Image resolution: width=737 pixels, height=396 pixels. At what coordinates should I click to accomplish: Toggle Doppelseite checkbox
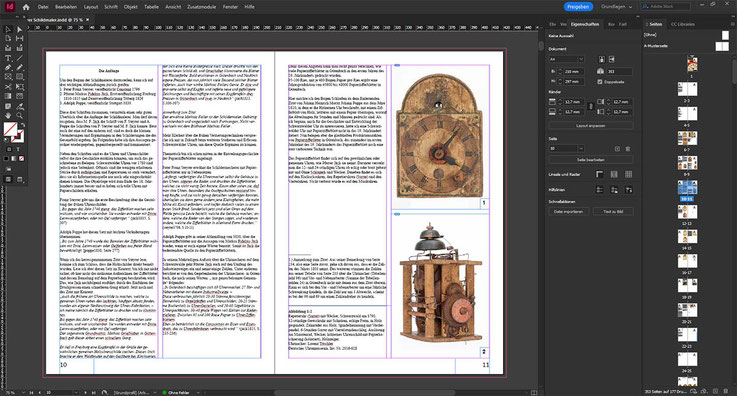coord(600,82)
